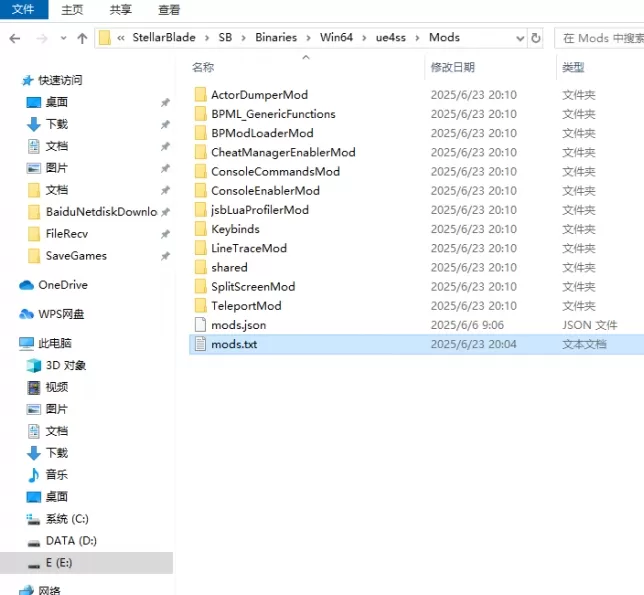The height and width of the screenshot is (595, 644).
Task: Sort by 修改日期 column header
Action: (453, 67)
